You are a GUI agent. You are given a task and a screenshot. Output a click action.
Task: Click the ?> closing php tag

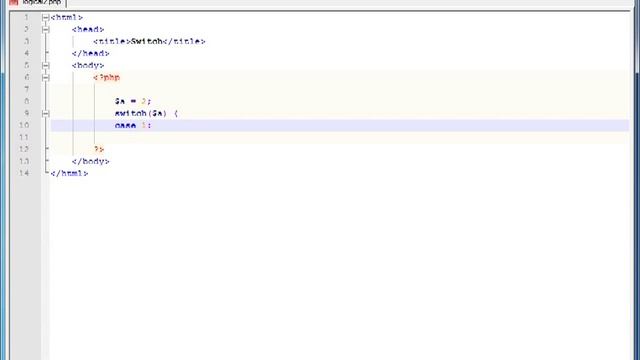[98, 149]
